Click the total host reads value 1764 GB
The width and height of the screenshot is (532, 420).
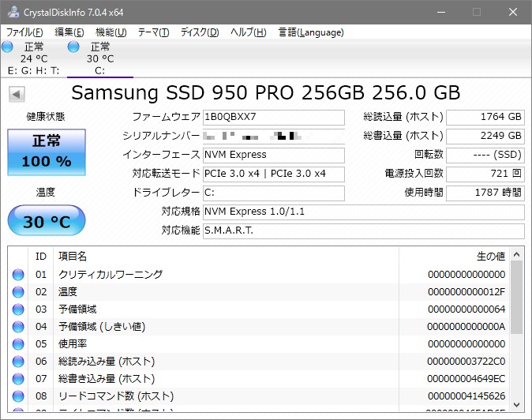tap(485, 117)
